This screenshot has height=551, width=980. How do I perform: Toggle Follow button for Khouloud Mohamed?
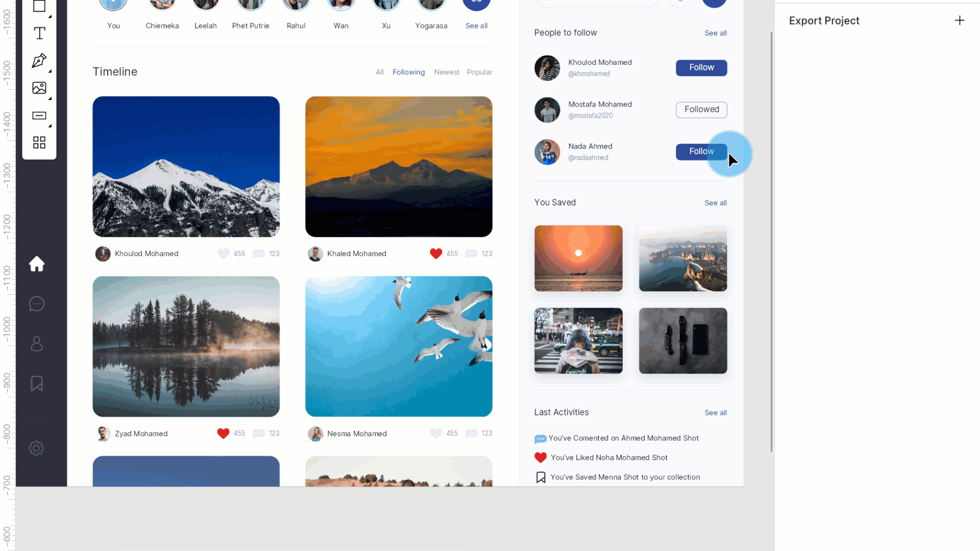(x=701, y=67)
